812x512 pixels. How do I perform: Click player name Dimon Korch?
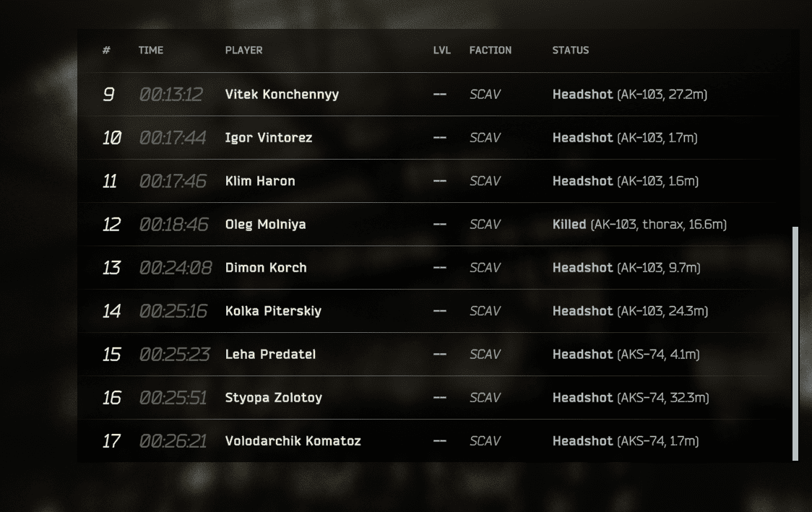[x=266, y=268]
